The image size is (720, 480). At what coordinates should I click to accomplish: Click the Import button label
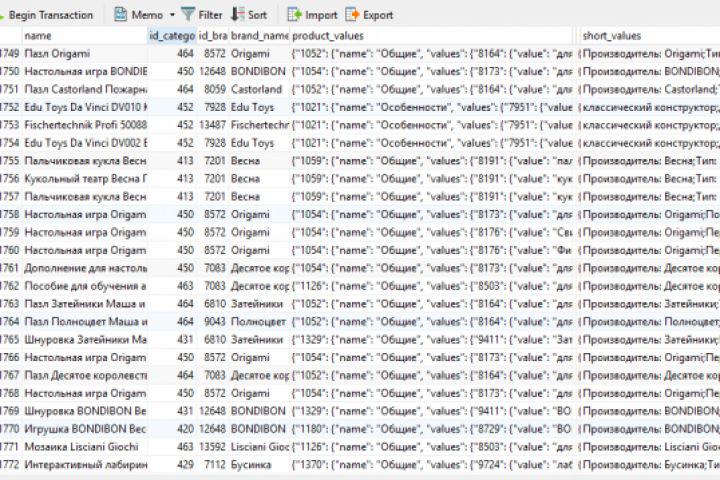click(x=321, y=15)
